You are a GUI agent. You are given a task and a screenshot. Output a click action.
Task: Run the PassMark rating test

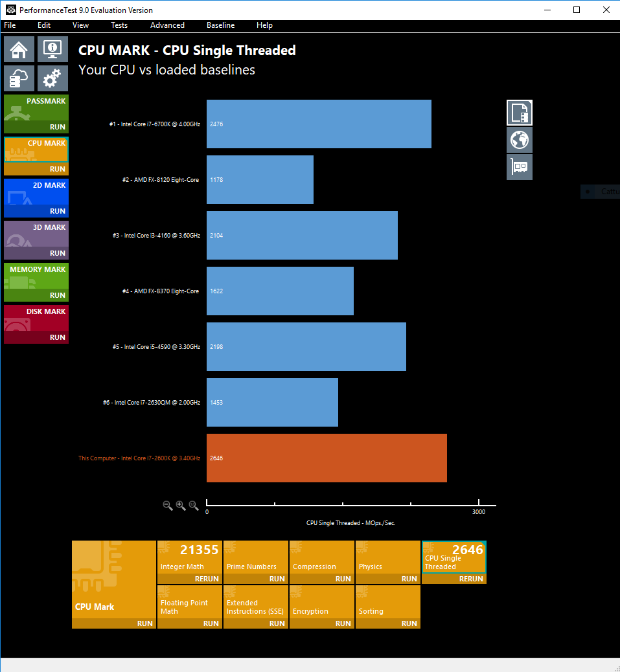[x=36, y=127]
